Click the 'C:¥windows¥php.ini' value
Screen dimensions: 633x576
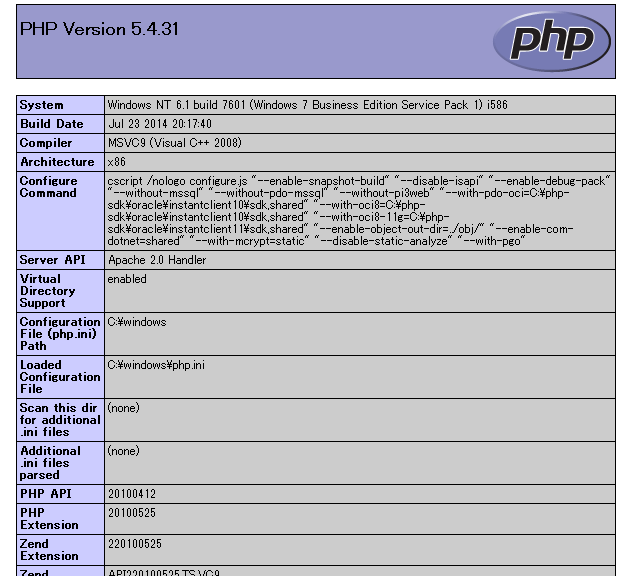tap(156, 365)
